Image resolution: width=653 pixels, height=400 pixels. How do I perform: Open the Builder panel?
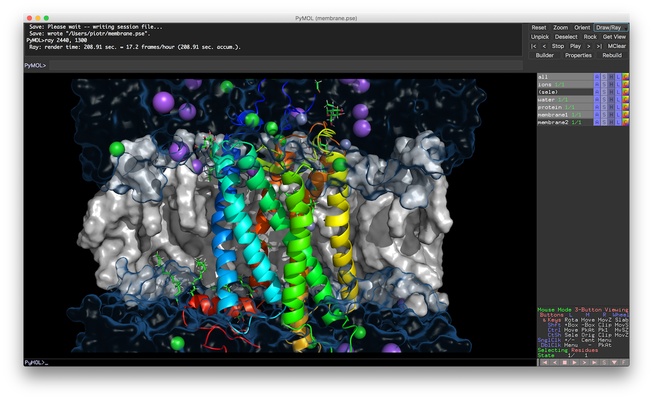coord(544,55)
